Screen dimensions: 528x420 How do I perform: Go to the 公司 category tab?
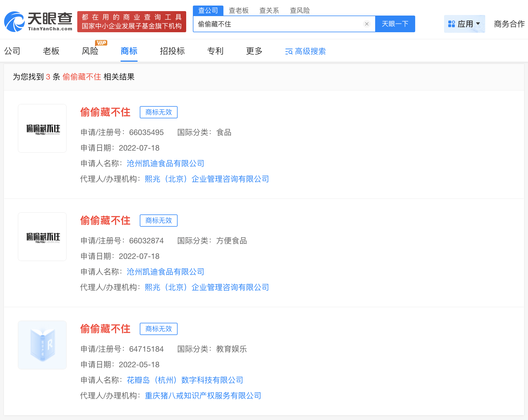pos(12,51)
